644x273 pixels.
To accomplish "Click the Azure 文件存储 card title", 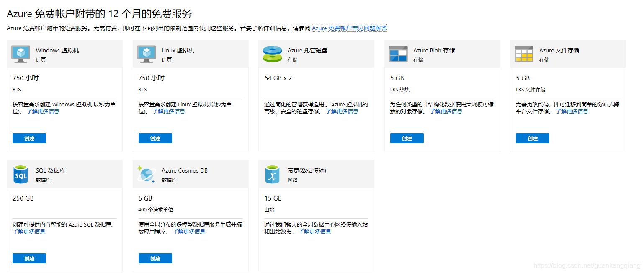I will pyautogui.click(x=559, y=50).
